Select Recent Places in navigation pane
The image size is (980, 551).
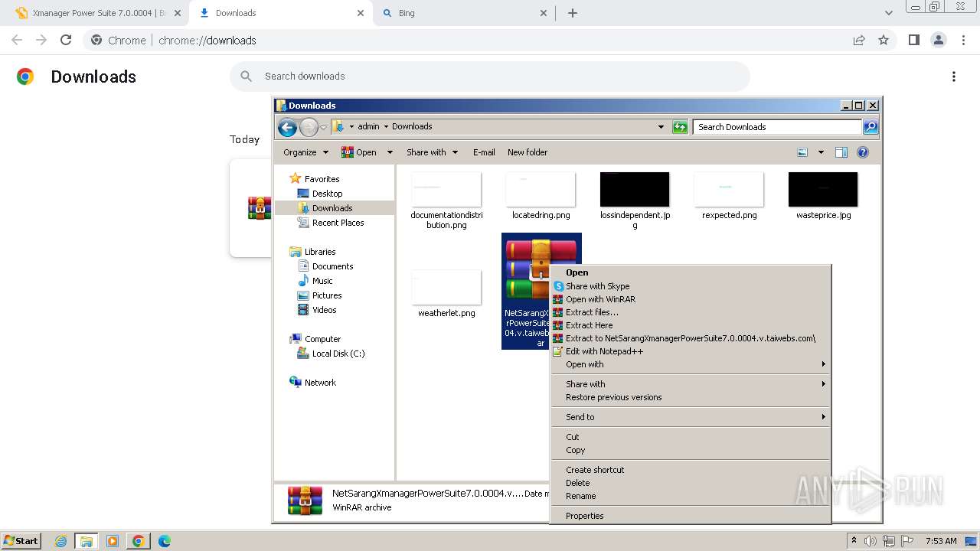coord(338,223)
